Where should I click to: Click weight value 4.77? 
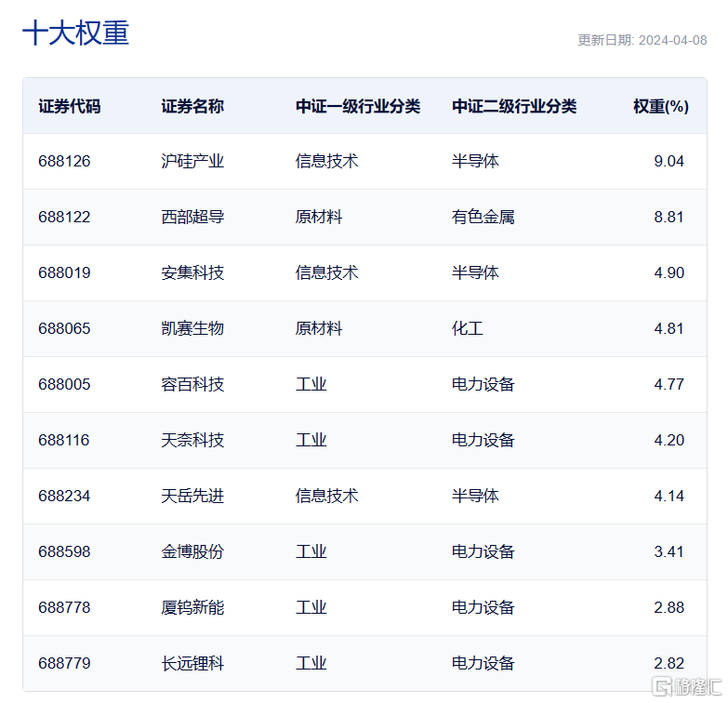click(668, 384)
